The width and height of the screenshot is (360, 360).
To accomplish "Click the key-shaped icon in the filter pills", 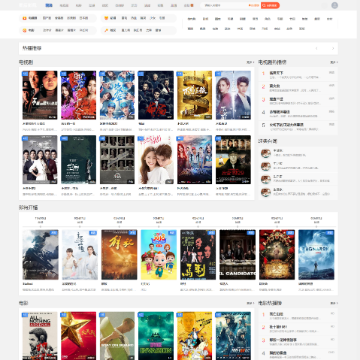I will (x=106, y=30).
